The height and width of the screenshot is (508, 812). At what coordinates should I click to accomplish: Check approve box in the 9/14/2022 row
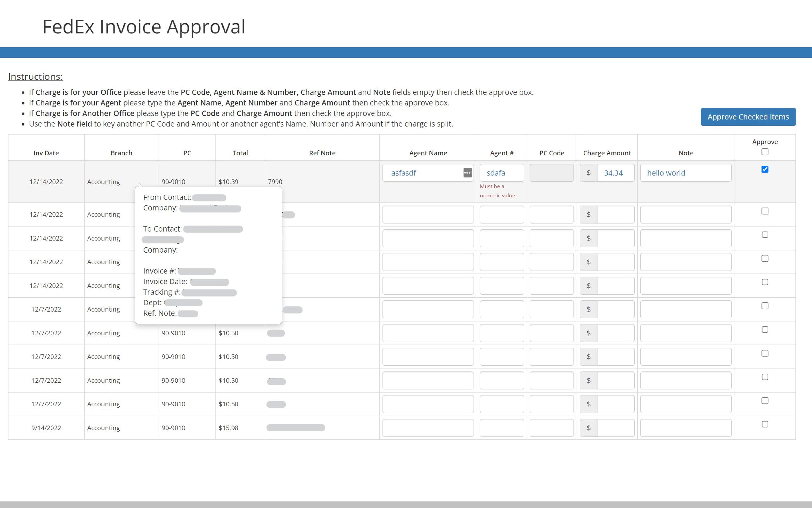[x=765, y=424]
